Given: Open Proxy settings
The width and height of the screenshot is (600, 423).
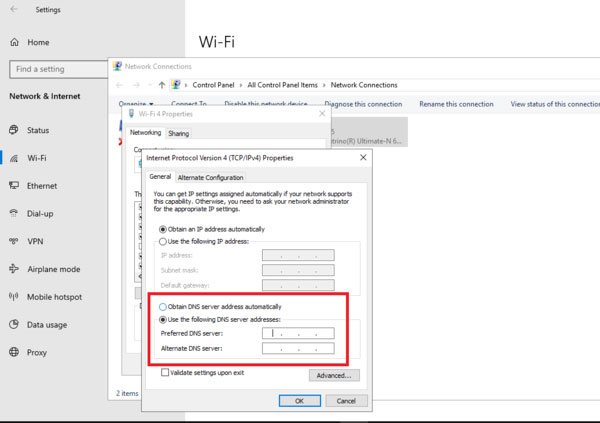Looking at the screenshot, I should click(37, 352).
